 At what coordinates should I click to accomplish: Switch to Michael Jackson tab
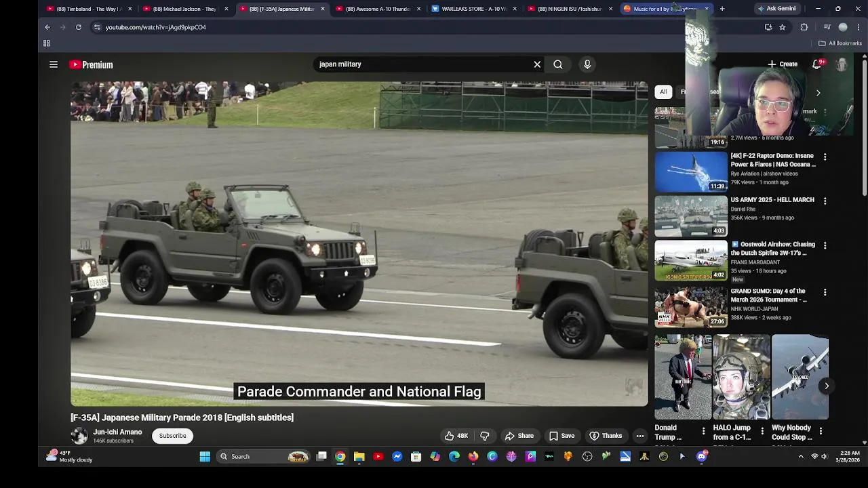tap(184, 9)
